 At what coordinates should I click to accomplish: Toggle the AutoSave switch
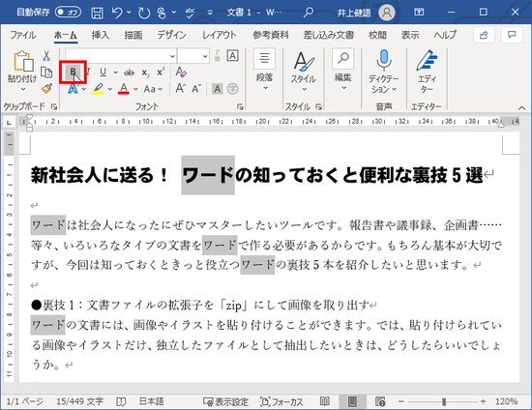coord(68,13)
